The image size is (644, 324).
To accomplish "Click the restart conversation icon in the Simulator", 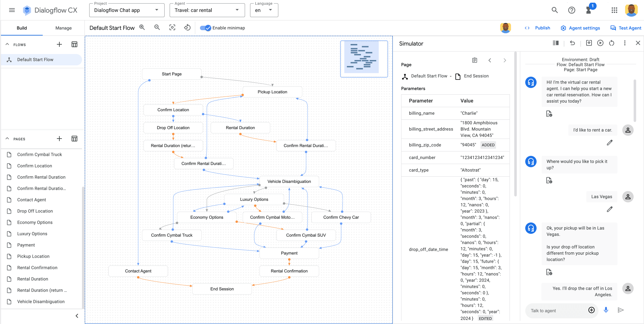I will coord(612,43).
